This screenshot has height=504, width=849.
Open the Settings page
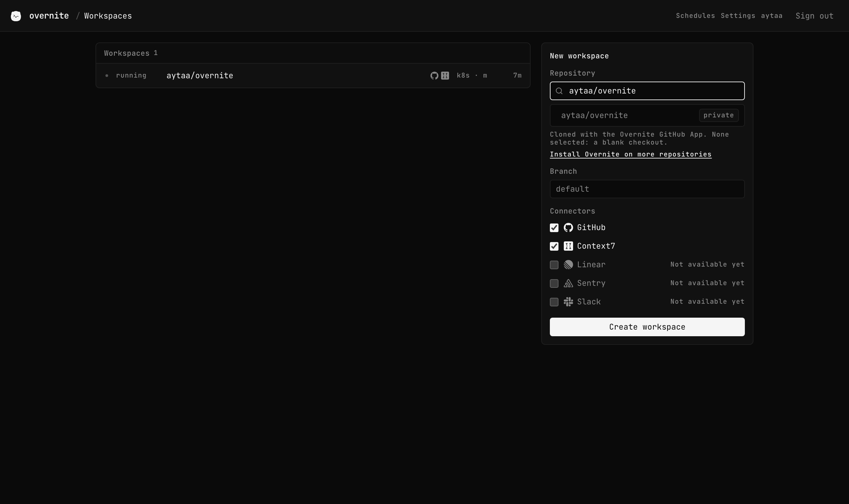(738, 16)
